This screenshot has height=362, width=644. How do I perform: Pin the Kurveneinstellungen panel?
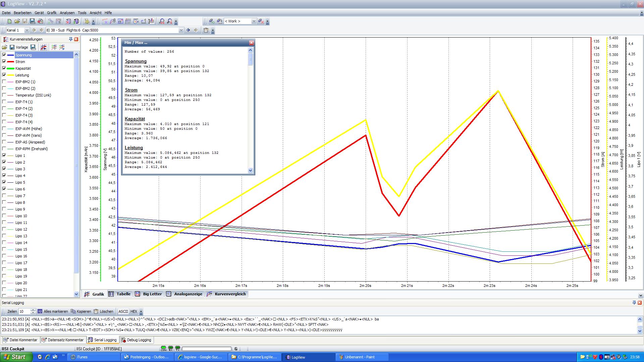pyautogui.click(x=71, y=39)
